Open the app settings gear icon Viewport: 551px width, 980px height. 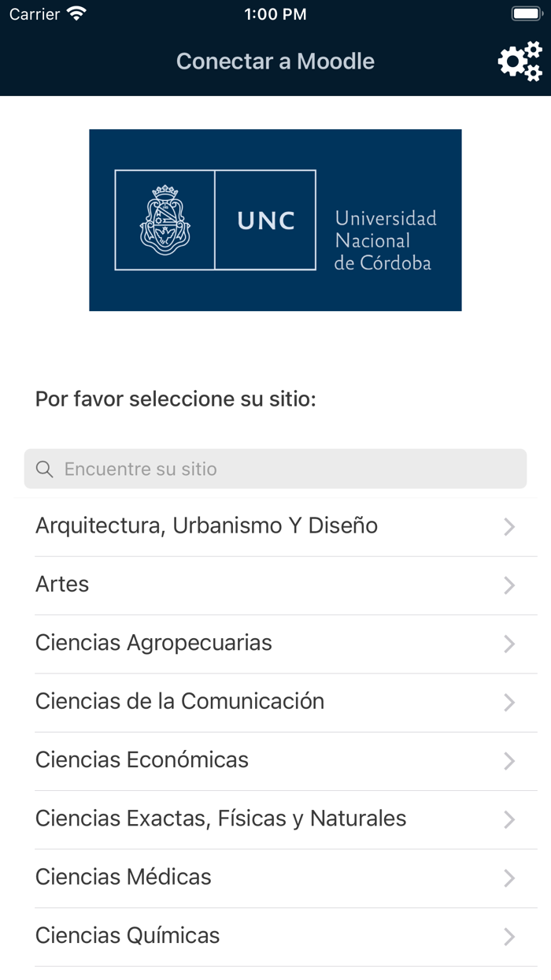point(520,61)
